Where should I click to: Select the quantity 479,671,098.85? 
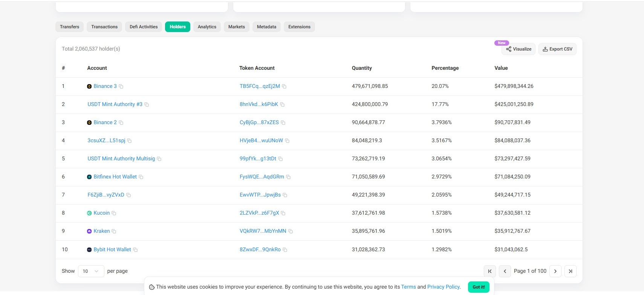point(370,86)
